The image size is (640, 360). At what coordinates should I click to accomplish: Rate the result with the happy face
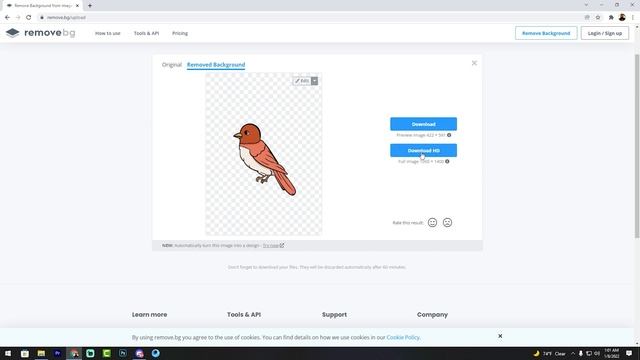point(432,222)
